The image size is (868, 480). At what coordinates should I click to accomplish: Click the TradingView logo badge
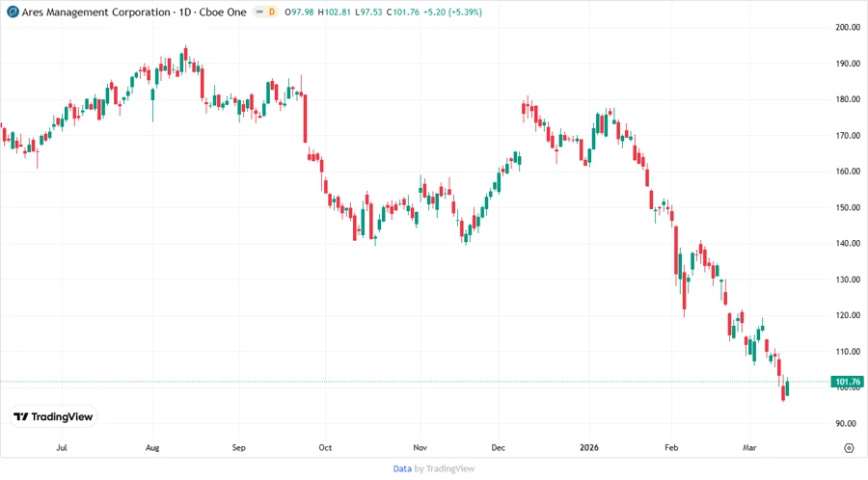point(53,416)
